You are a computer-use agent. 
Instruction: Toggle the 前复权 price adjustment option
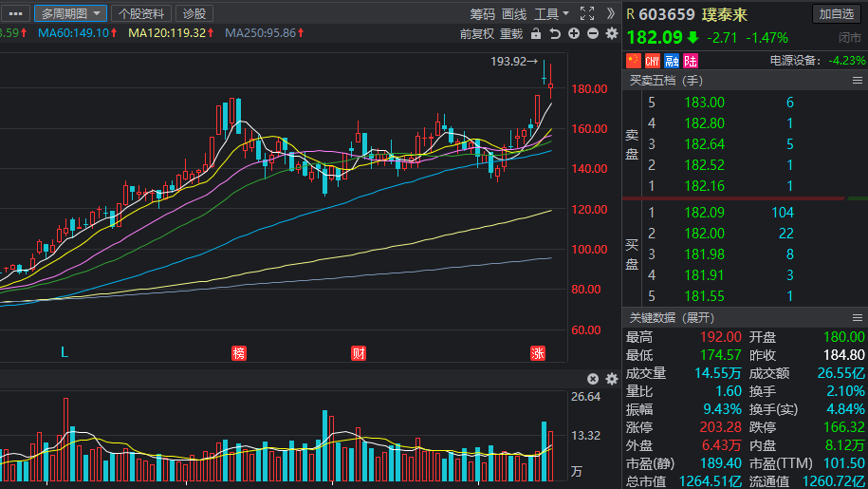point(476,34)
